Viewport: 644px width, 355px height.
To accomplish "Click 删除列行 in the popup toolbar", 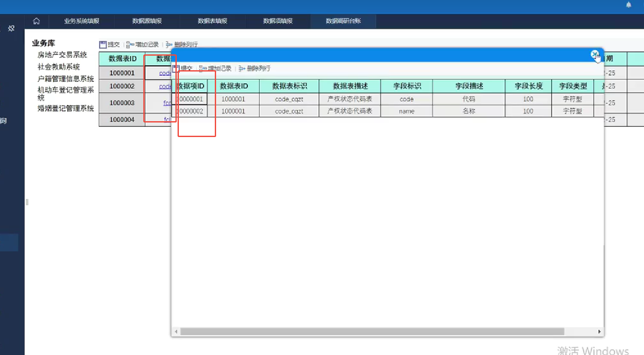I will pyautogui.click(x=255, y=69).
